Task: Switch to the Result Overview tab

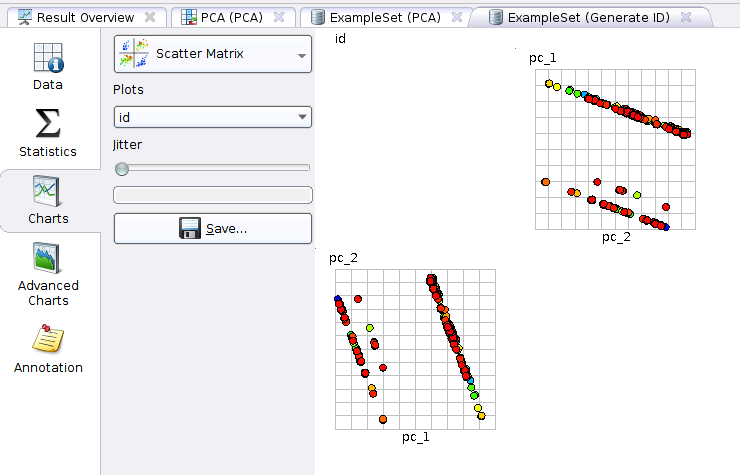Action: pyautogui.click(x=84, y=17)
